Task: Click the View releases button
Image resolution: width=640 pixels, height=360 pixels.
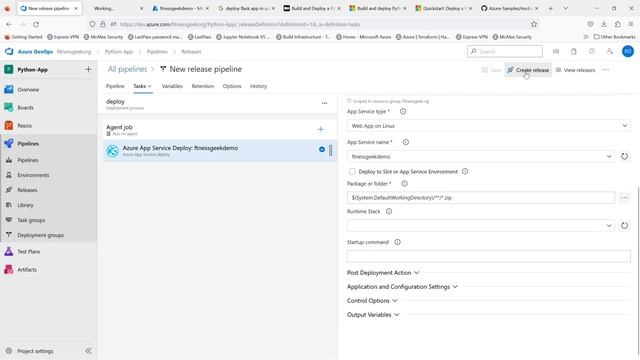Action: (575, 70)
